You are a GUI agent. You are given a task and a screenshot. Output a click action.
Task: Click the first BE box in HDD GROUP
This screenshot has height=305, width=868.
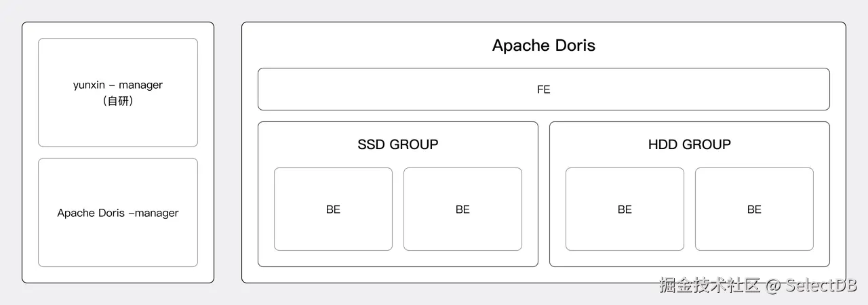[x=625, y=209]
